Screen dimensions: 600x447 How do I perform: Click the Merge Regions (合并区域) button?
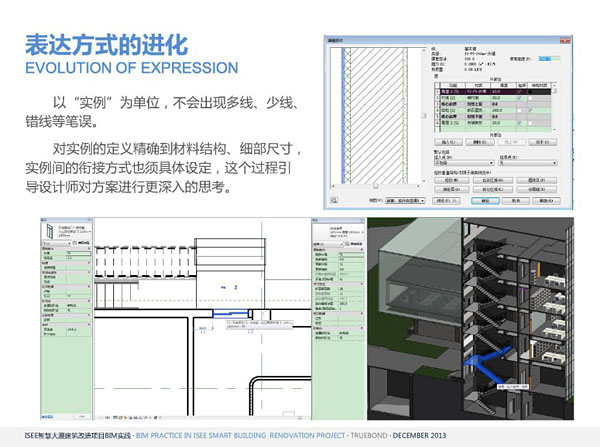(x=492, y=180)
